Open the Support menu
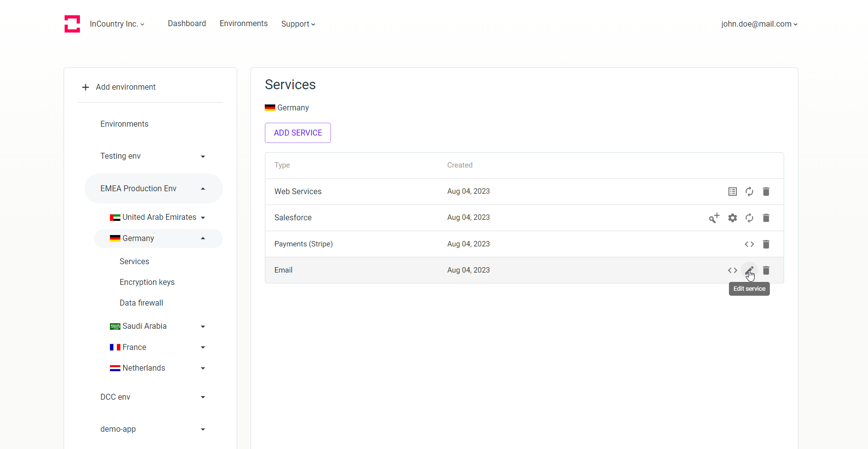Screen dimensions: 868x449 coord(298,24)
